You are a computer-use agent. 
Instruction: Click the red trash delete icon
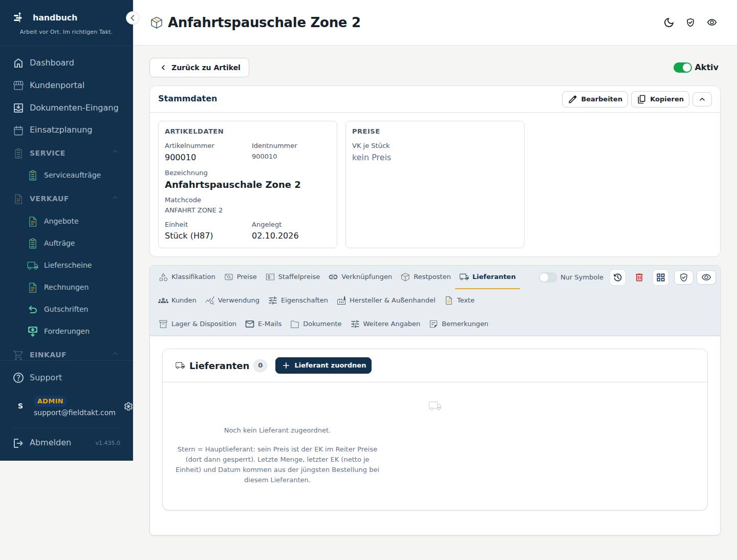point(639,277)
